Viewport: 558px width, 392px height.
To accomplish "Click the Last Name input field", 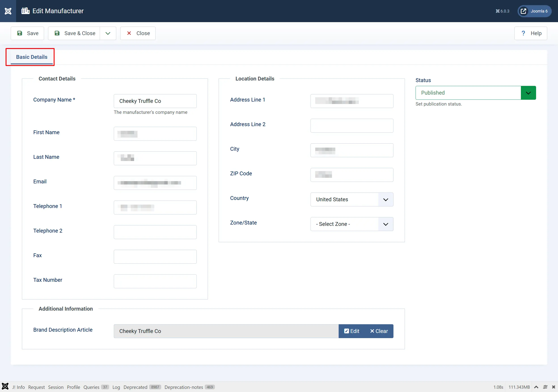I will pyautogui.click(x=155, y=158).
